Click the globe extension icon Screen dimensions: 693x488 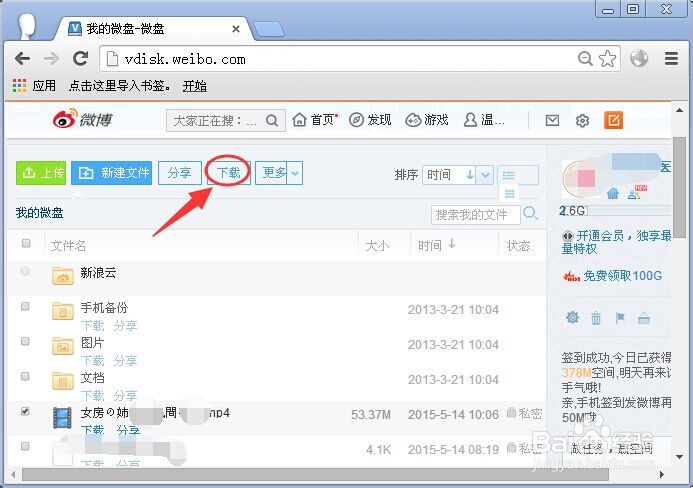point(639,58)
